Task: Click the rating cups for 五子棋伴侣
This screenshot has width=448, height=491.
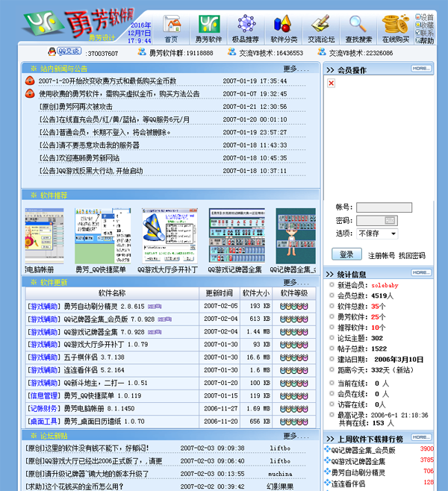Action: [x=294, y=357]
